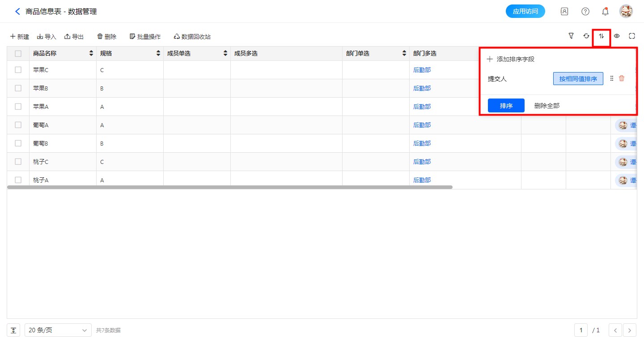Delete the 提交人 sort field
Screen dimensions: 644x339
pyautogui.click(x=622, y=78)
